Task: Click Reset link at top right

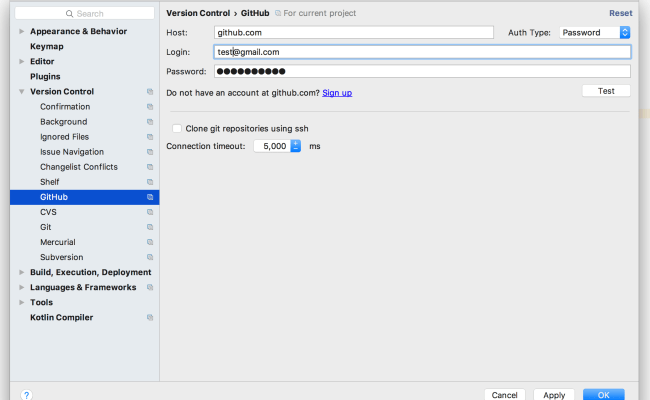Action: [621, 13]
